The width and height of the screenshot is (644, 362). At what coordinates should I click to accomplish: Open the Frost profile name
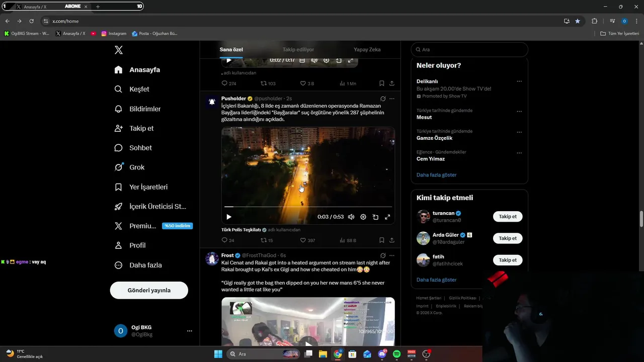(227, 255)
